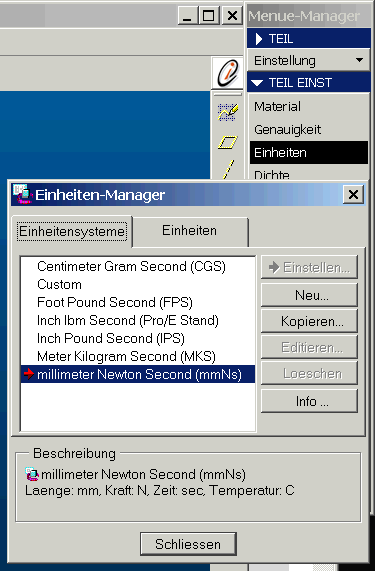
Task: Collapse the TEIL EINST menu section
Action: coord(309,83)
